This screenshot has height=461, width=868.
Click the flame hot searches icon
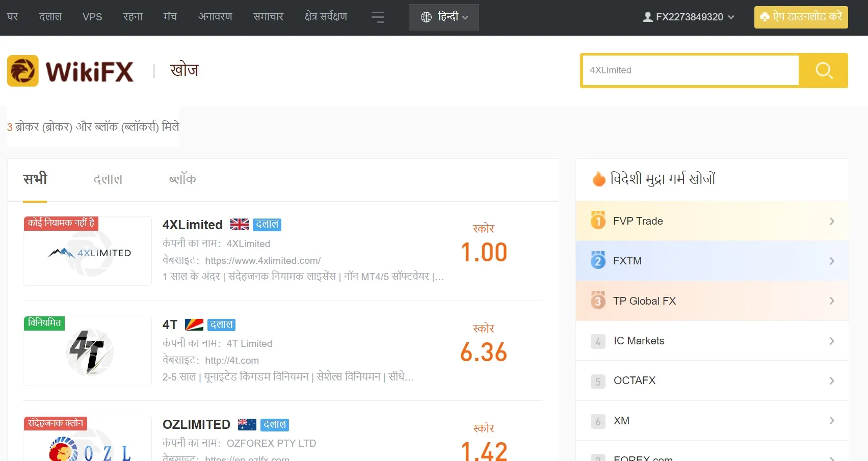[599, 179]
